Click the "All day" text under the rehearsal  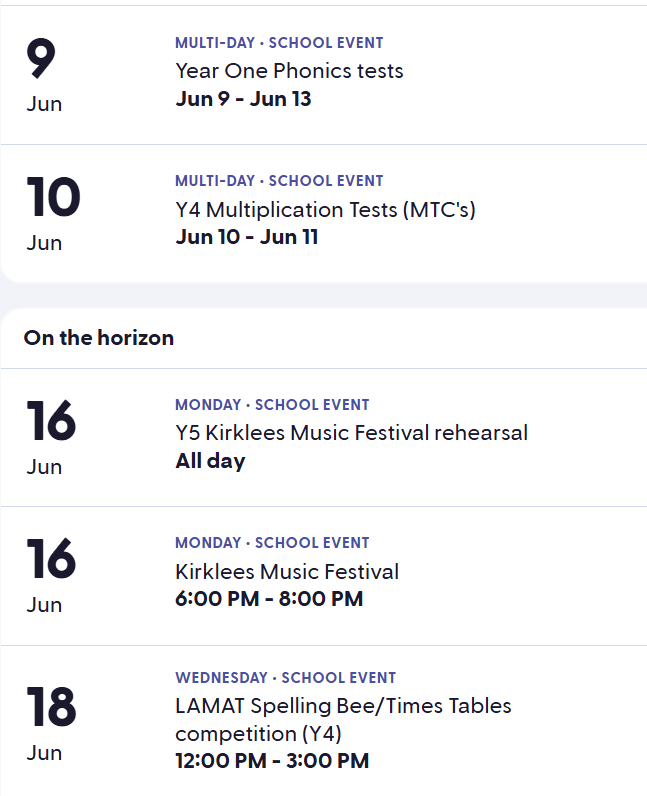coord(210,461)
